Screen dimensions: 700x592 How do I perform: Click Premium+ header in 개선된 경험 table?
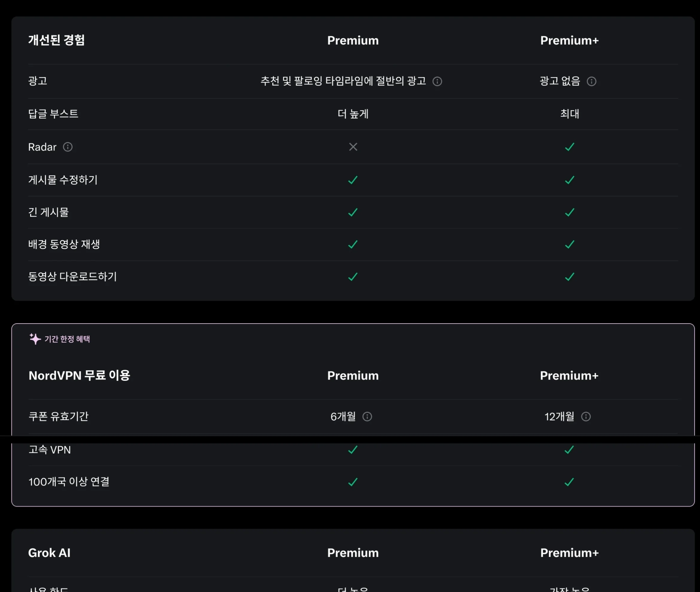pos(570,40)
